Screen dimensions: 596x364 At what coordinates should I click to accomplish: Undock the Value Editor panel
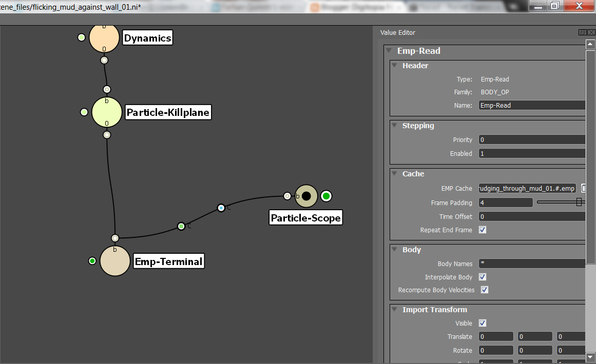[x=582, y=32]
